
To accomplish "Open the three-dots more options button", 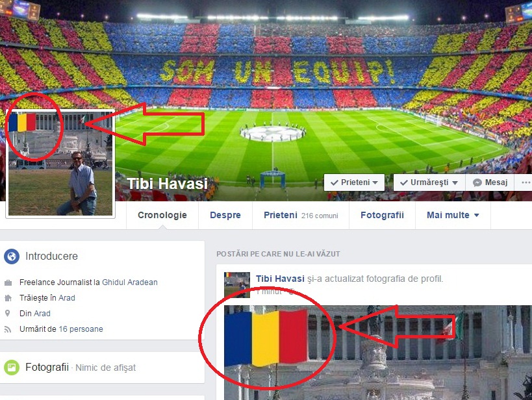I will 525,182.
